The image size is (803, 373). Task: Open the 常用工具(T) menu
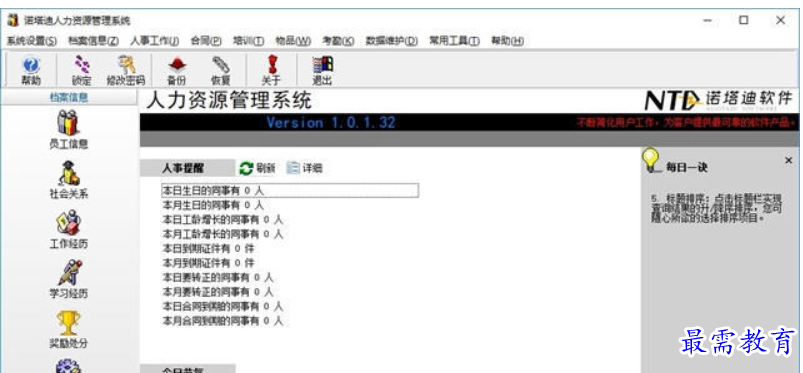coord(454,40)
